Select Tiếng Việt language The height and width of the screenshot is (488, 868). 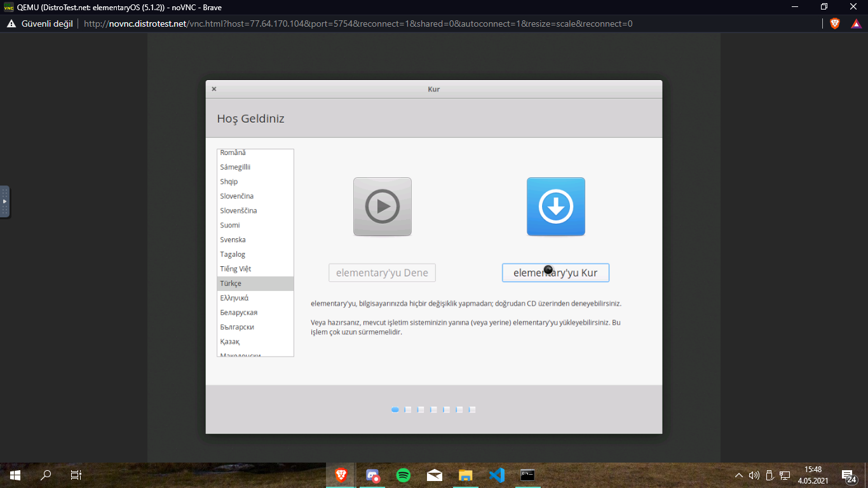(x=255, y=269)
